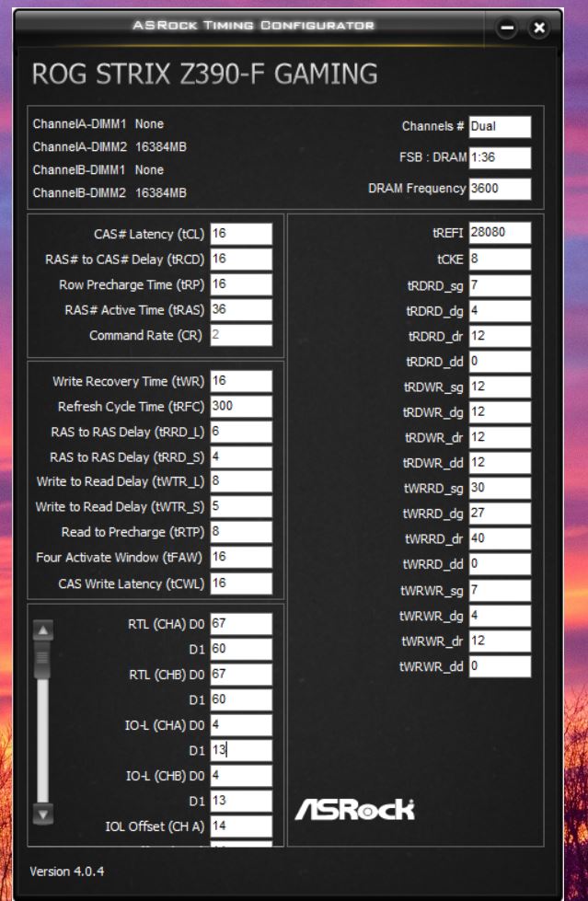Click the tWRRD_dg value field
The width and height of the screenshot is (588, 901).
tap(500, 514)
